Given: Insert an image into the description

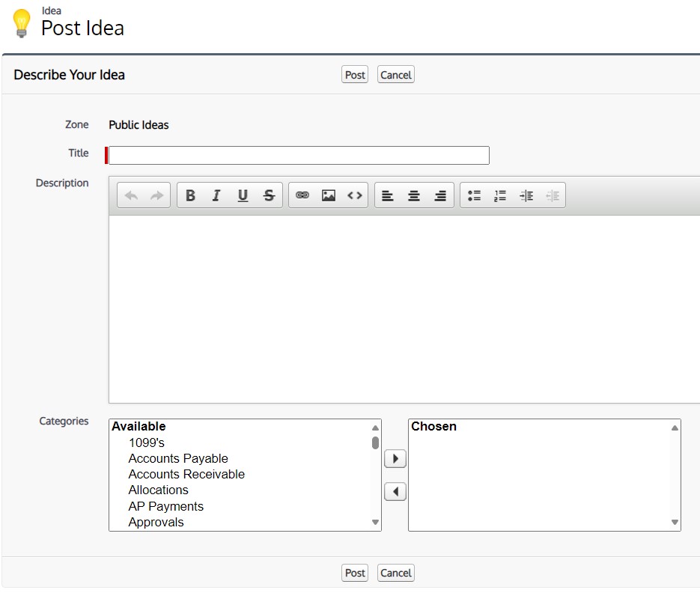Looking at the screenshot, I should (x=329, y=195).
